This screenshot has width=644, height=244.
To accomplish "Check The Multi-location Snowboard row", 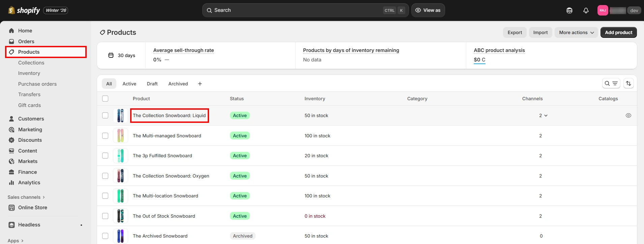I will coord(105,196).
